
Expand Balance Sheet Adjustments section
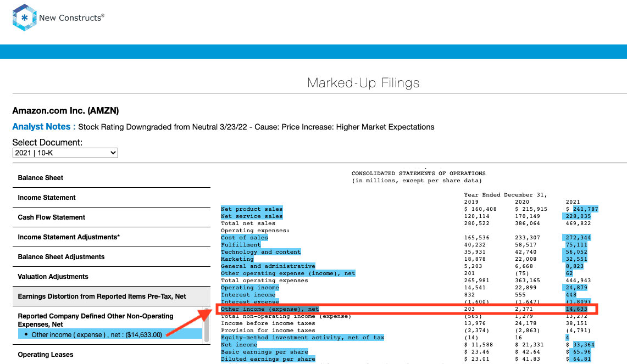pos(112,257)
